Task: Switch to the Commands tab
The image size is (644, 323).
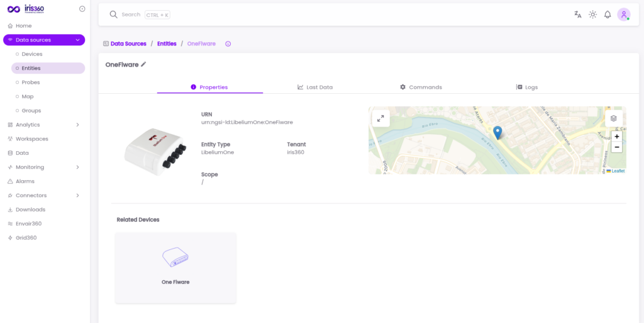Action: pos(421,87)
